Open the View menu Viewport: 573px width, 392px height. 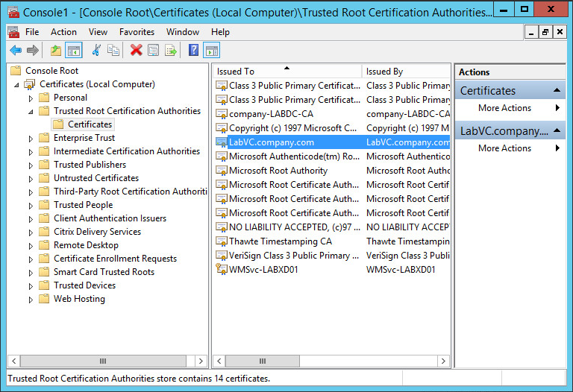[98, 32]
